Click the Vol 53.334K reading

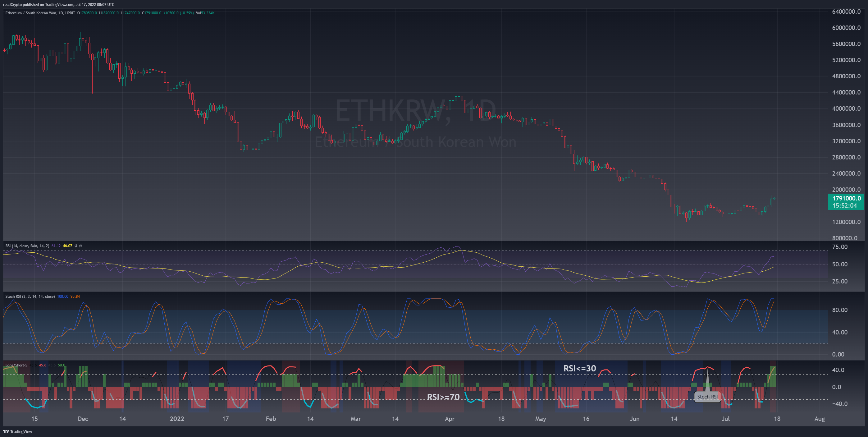[205, 13]
